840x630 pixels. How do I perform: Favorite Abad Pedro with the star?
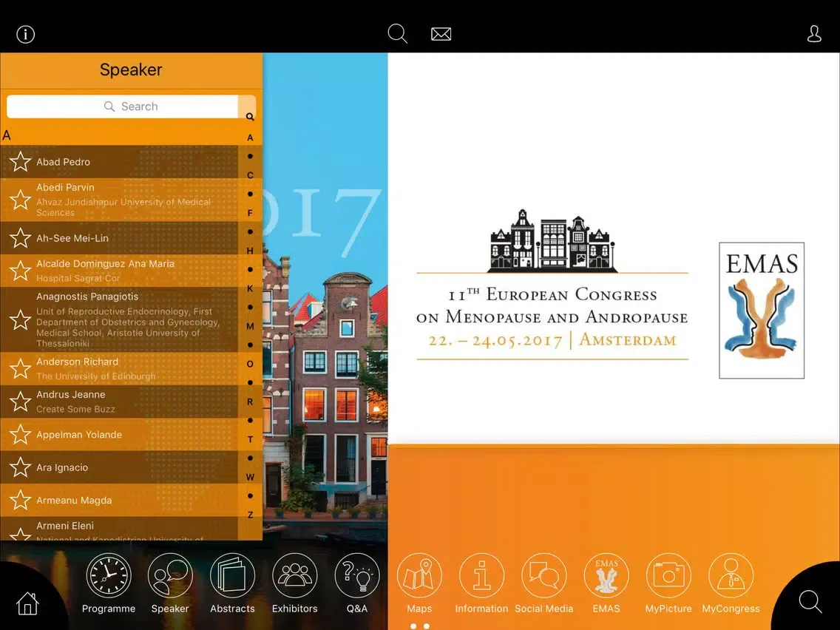(x=21, y=161)
